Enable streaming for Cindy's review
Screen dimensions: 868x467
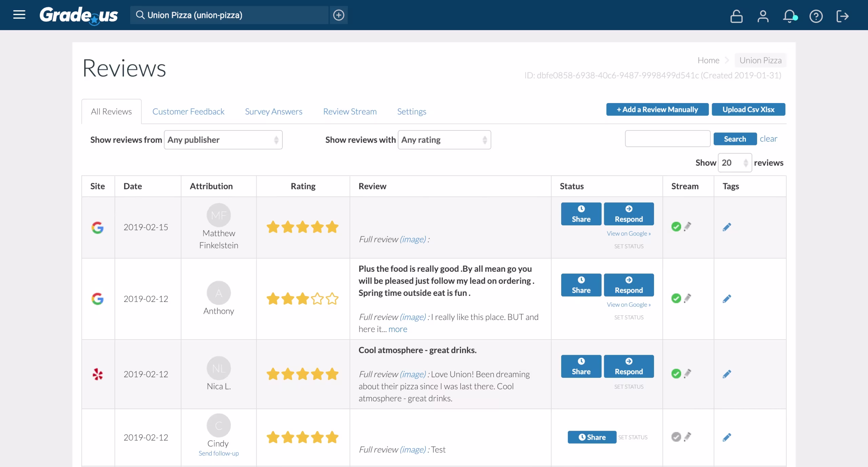click(676, 437)
